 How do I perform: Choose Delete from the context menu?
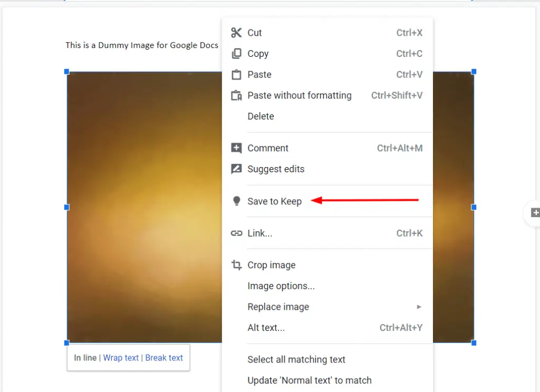[x=261, y=116]
